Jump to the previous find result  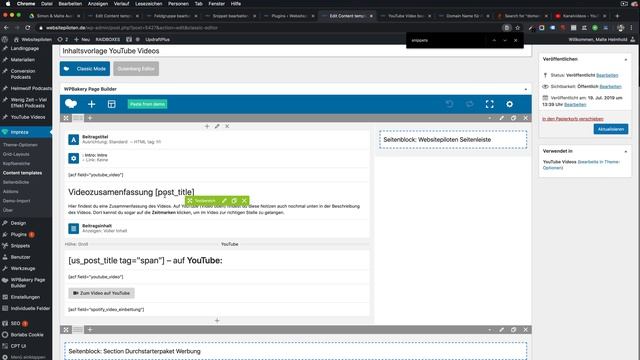[x=494, y=40]
